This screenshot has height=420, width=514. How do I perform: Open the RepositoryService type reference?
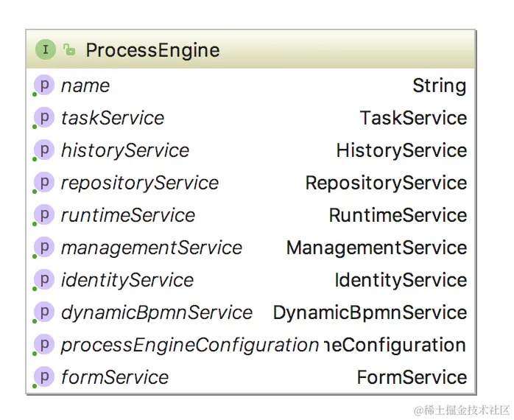pos(386,183)
